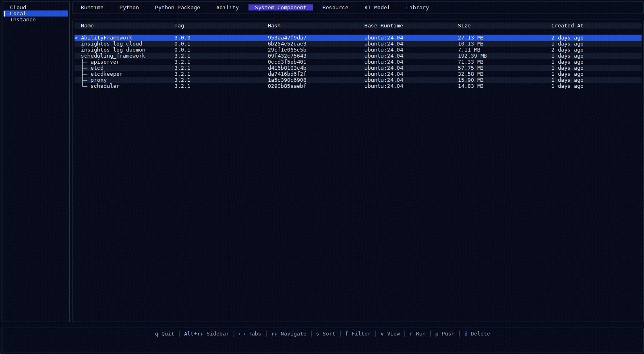Click the p Push shortcut
644x354 pixels.
point(445,333)
